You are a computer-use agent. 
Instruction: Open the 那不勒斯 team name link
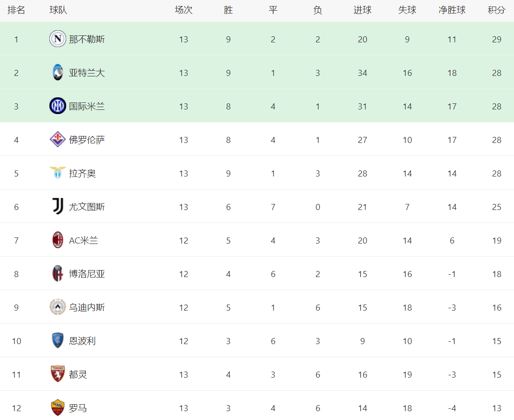(87, 39)
